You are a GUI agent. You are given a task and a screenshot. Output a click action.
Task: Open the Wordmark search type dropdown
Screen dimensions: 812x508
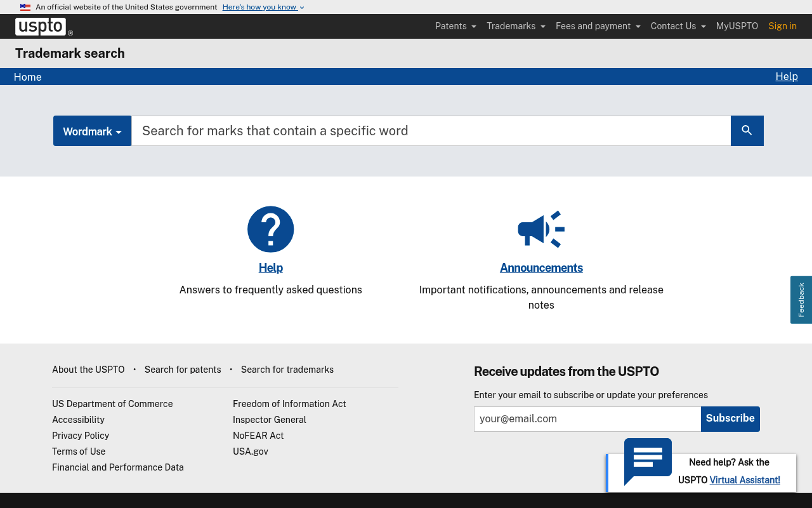coord(92,131)
